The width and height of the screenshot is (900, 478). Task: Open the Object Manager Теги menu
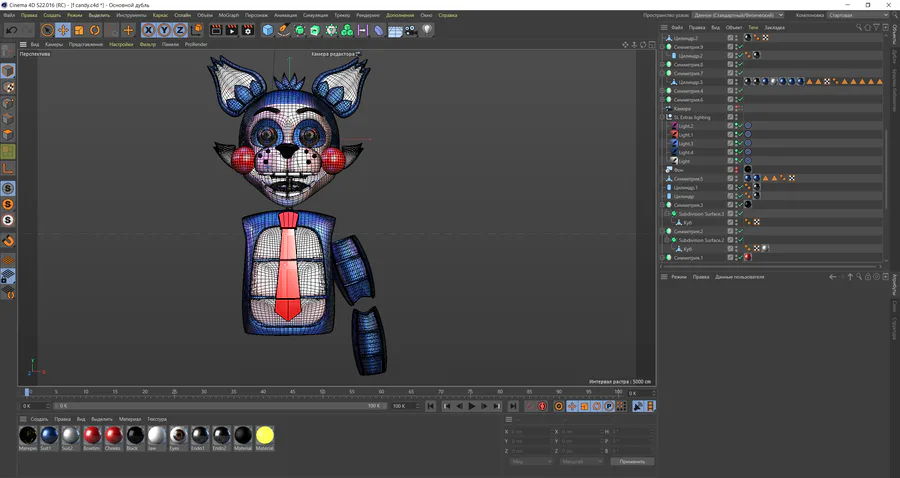753,28
